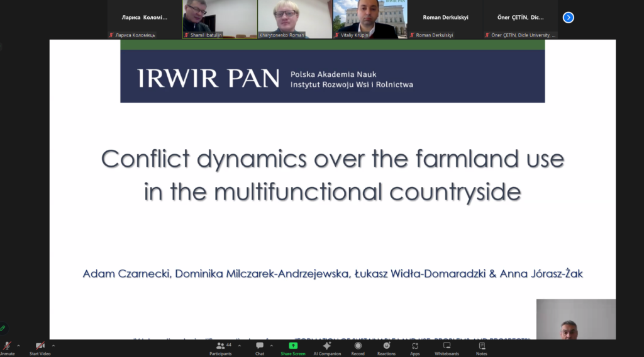The image size is (644, 357).
Task: Expand the arrow next to Chat
Action: click(271, 346)
